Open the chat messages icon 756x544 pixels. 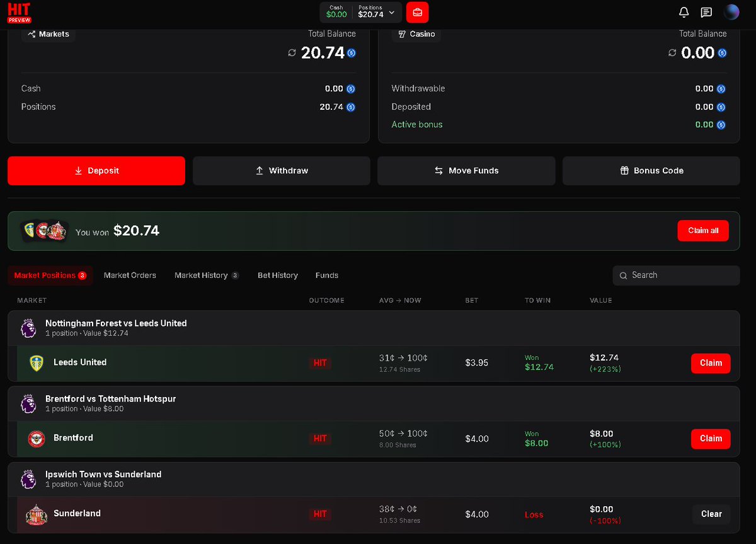tap(706, 12)
